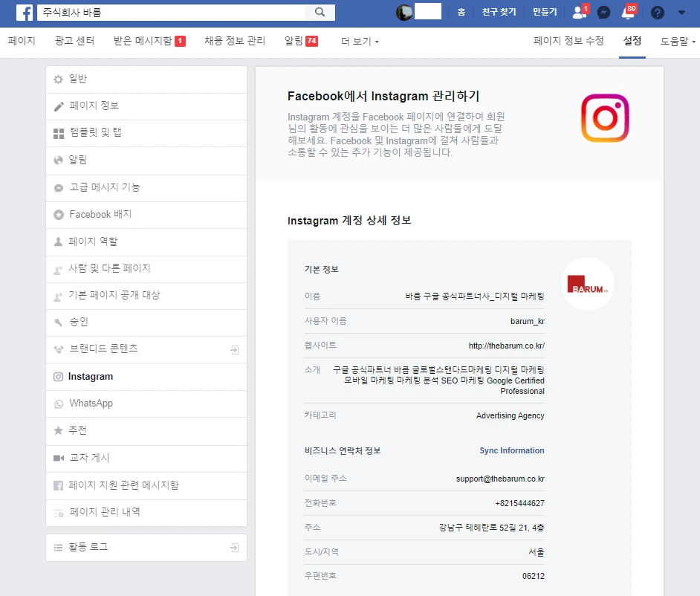Open 일반 settings section
This screenshot has height=596, width=700.
(x=146, y=80)
